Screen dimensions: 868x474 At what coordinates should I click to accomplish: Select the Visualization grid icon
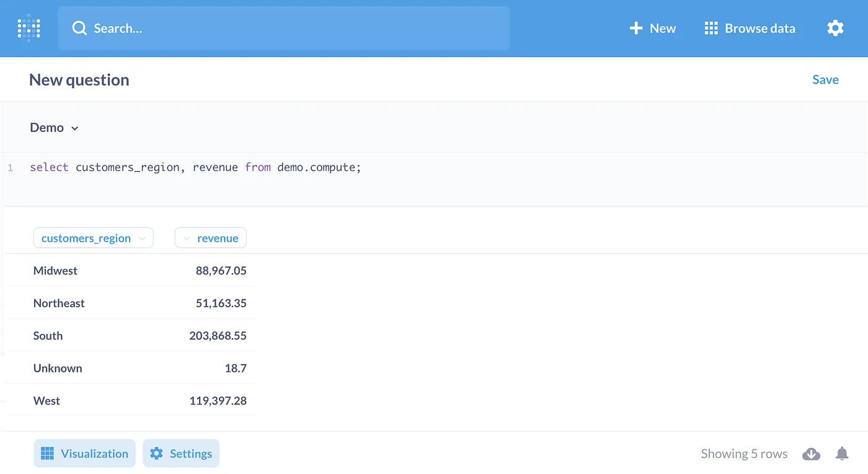pyautogui.click(x=47, y=453)
